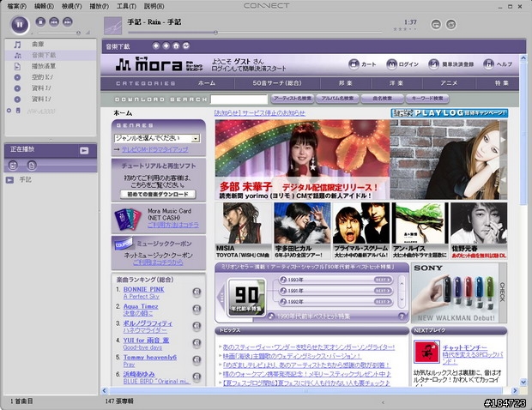Toggle repeat mode button
The height and width of the screenshot is (410, 532).
coord(436,24)
